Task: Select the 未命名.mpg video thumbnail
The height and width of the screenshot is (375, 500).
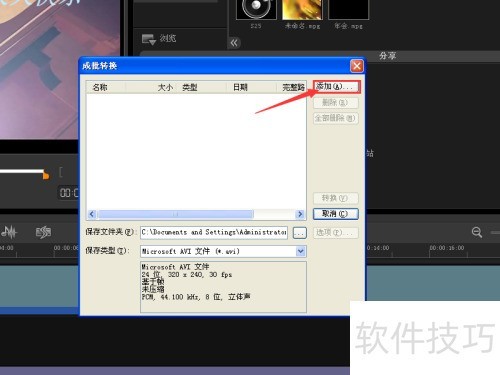Action: (x=302, y=9)
